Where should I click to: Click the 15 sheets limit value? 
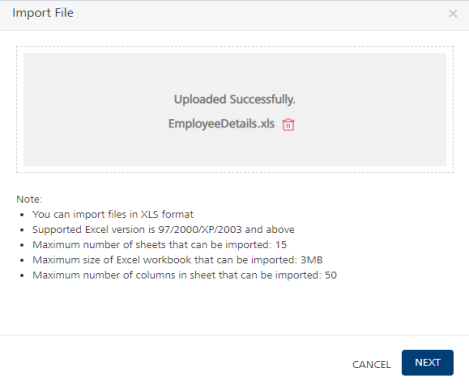tap(281, 245)
